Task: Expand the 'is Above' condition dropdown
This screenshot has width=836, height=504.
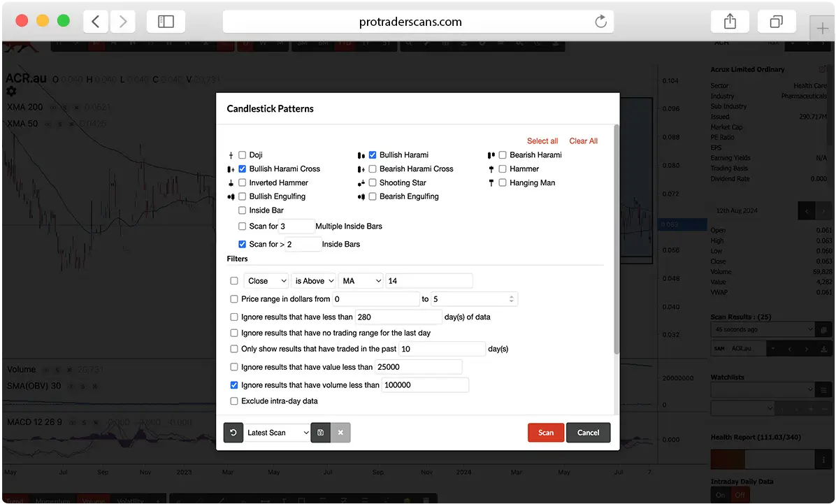Action: (314, 281)
